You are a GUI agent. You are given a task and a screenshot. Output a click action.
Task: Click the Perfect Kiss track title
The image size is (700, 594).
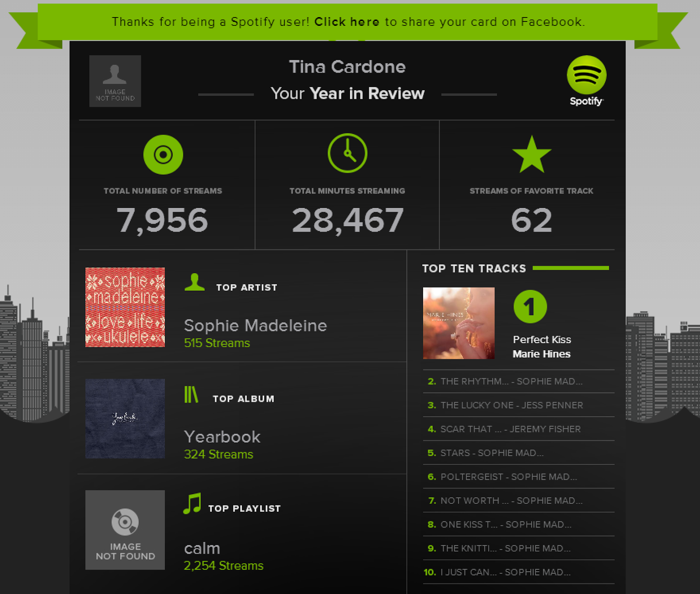point(542,340)
